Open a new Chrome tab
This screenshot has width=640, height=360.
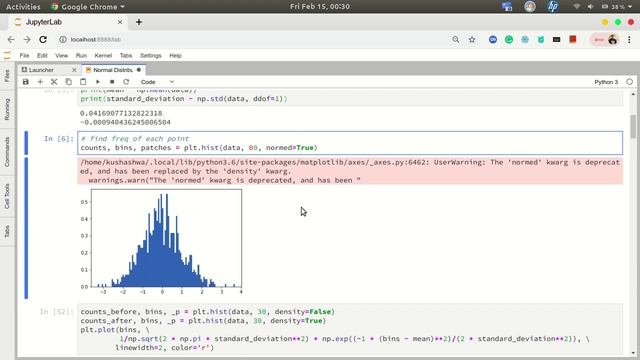(x=139, y=22)
